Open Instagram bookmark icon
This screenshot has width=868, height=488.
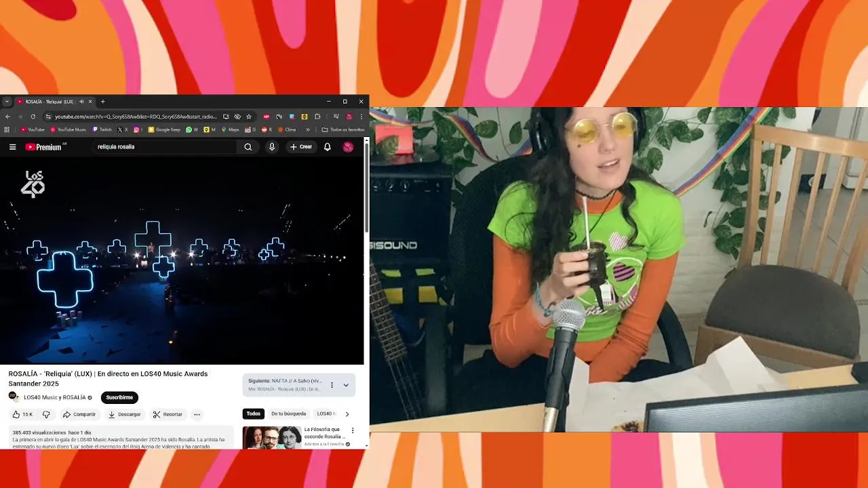click(x=136, y=129)
